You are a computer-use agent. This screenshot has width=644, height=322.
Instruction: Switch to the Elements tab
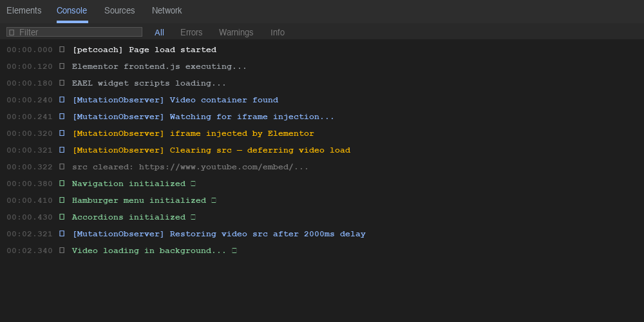(24, 11)
